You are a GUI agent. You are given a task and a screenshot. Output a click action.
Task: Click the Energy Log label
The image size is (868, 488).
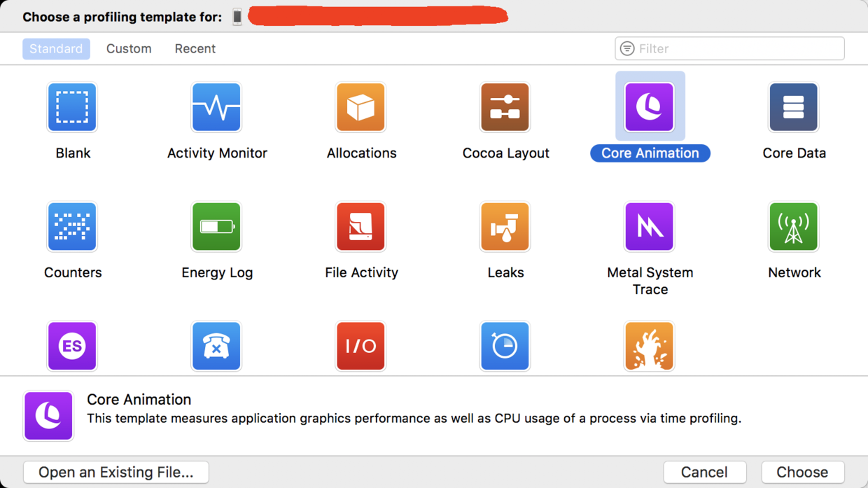pos(217,273)
